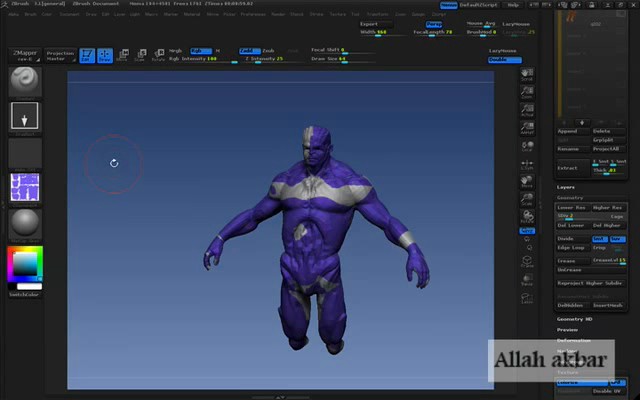The height and width of the screenshot is (400, 640).
Task: Collapse the Geometry section
Action: (x=570, y=198)
